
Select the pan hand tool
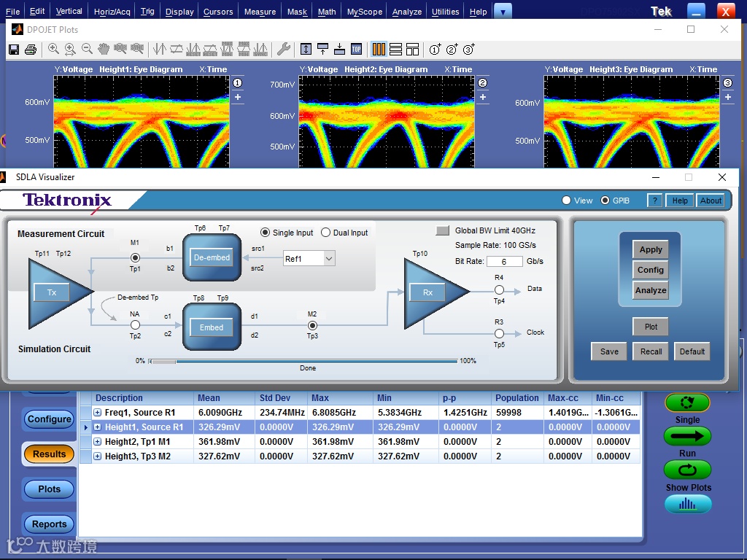pyautogui.click(x=104, y=49)
